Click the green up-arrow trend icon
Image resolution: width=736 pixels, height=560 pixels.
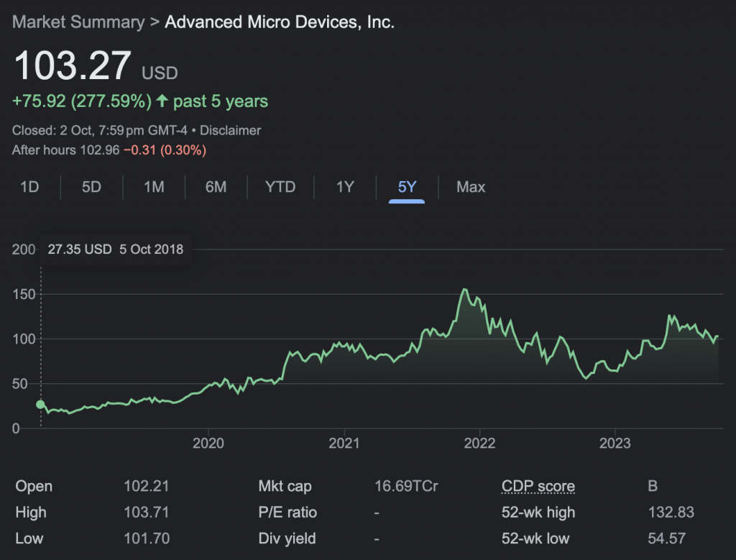coord(162,101)
